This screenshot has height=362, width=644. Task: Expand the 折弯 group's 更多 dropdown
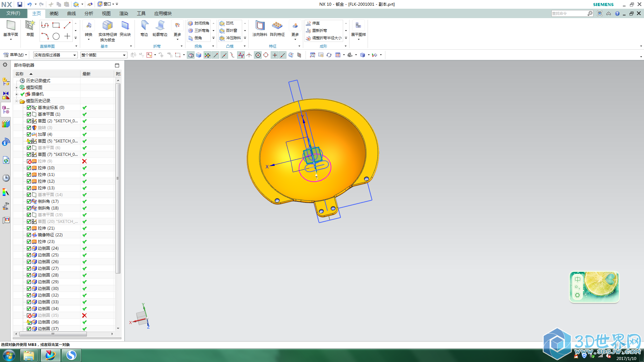point(177,31)
